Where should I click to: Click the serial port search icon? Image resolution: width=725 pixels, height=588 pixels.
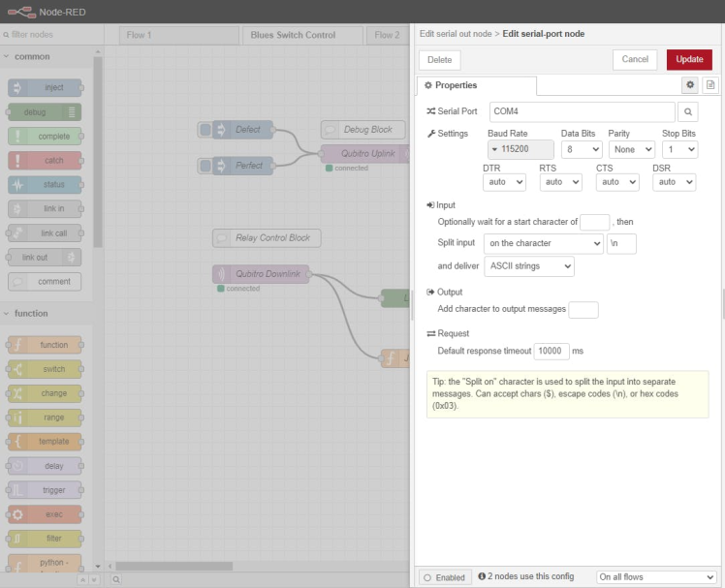click(687, 111)
